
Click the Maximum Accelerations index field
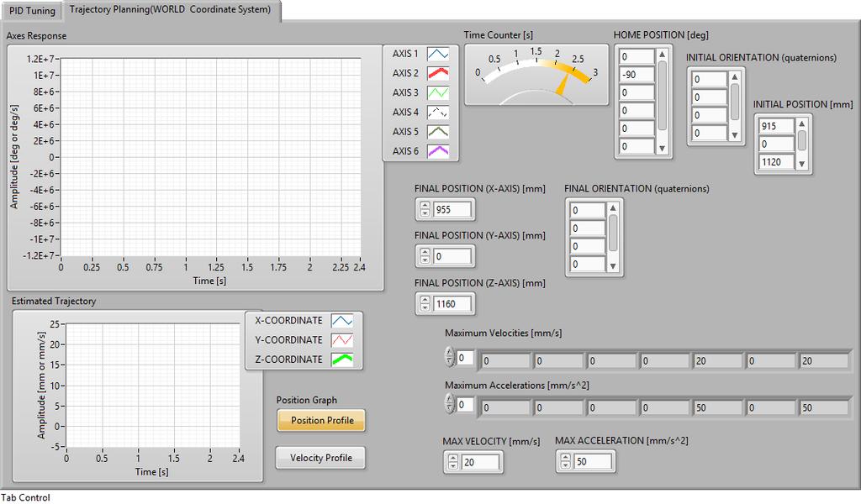pos(464,404)
